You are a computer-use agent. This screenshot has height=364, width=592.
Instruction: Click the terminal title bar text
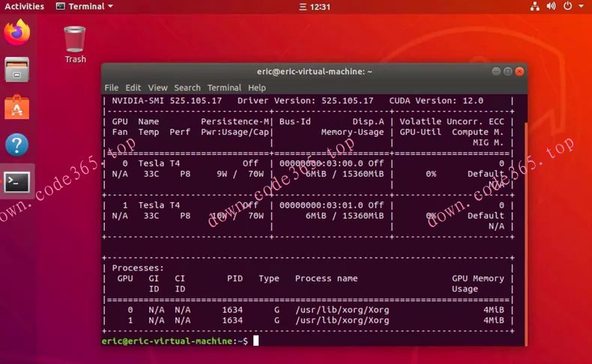(315, 71)
